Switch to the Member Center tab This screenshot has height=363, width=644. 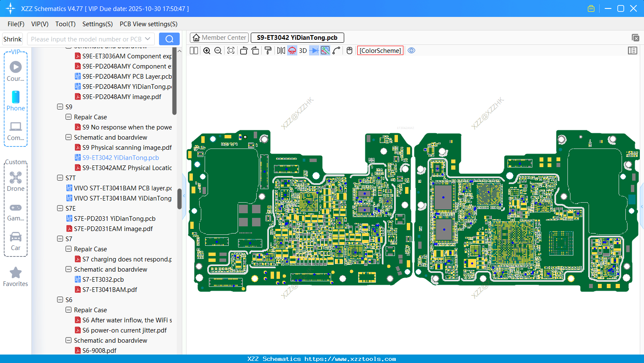[x=219, y=38]
